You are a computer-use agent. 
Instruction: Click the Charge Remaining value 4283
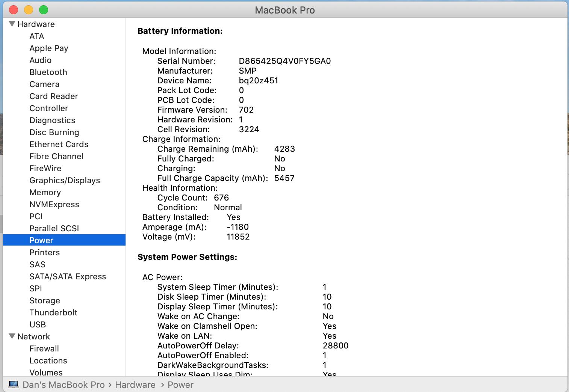284,149
